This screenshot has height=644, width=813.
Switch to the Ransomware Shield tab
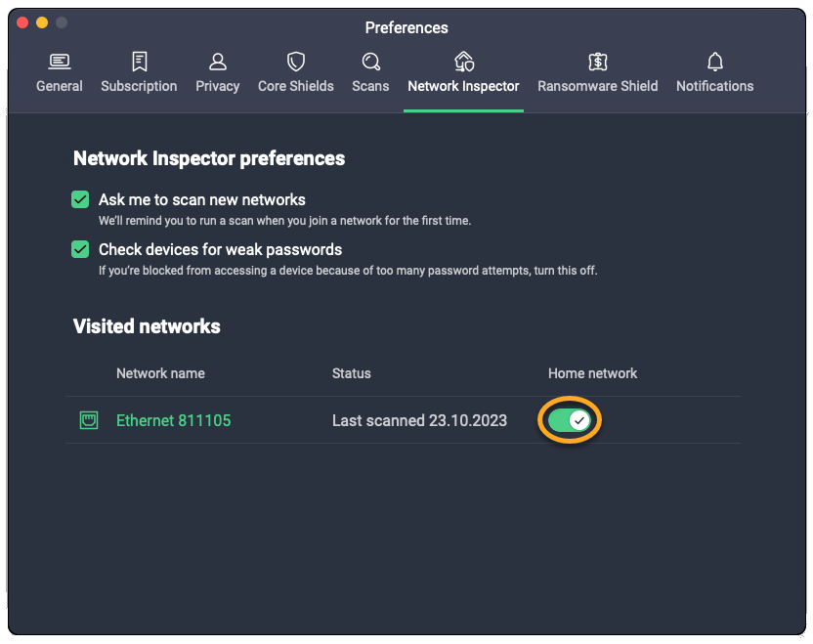[x=598, y=86]
